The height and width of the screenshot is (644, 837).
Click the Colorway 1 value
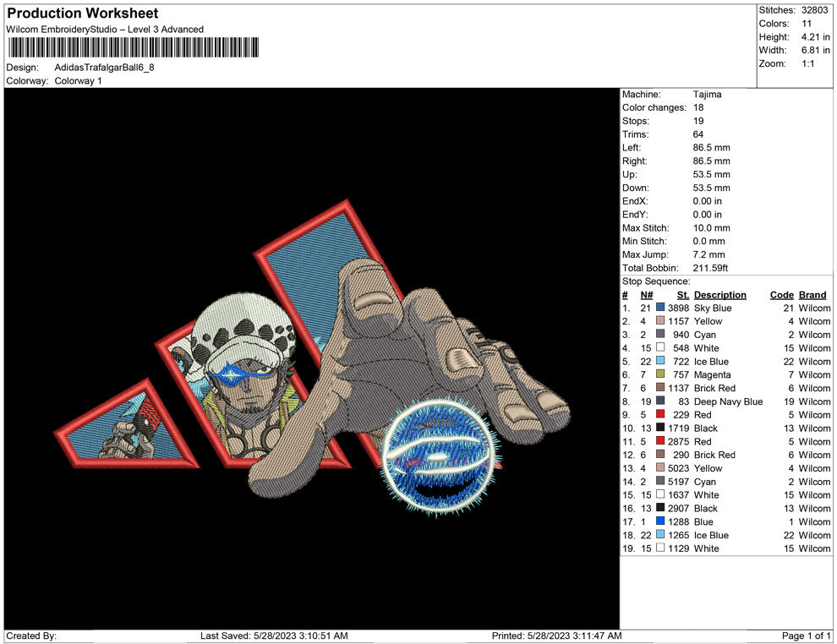(x=78, y=81)
